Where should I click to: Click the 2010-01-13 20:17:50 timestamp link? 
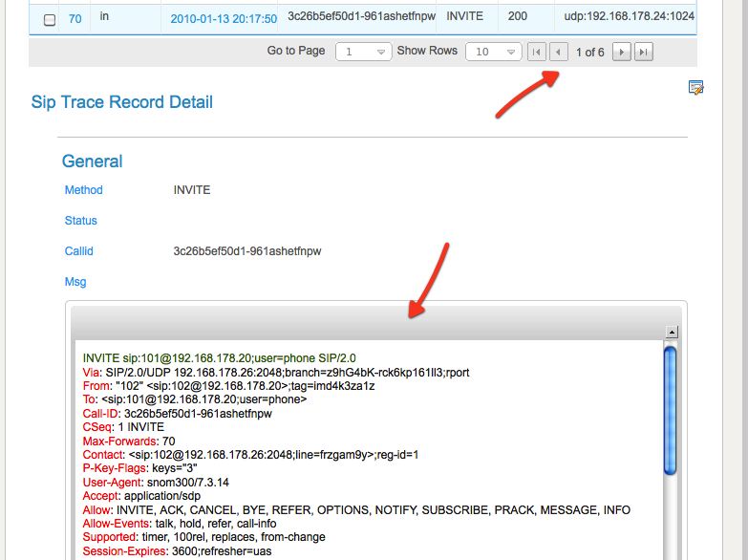224,18
